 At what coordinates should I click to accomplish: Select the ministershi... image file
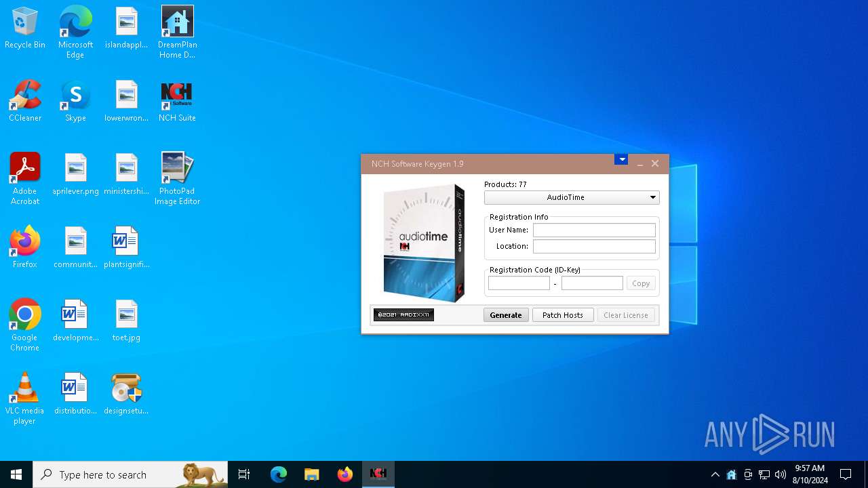[126, 175]
